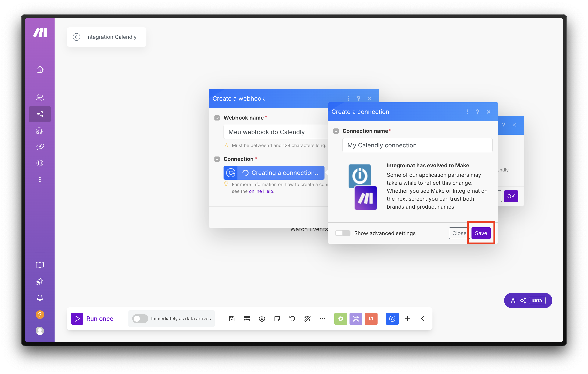Click the save scenario disk icon
Image resolution: width=588 pixels, height=374 pixels.
tap(231, 318)
